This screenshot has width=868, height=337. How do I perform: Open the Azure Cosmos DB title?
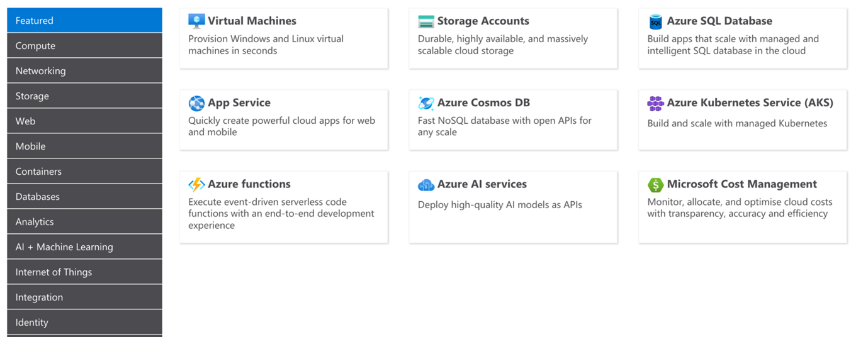483,102
